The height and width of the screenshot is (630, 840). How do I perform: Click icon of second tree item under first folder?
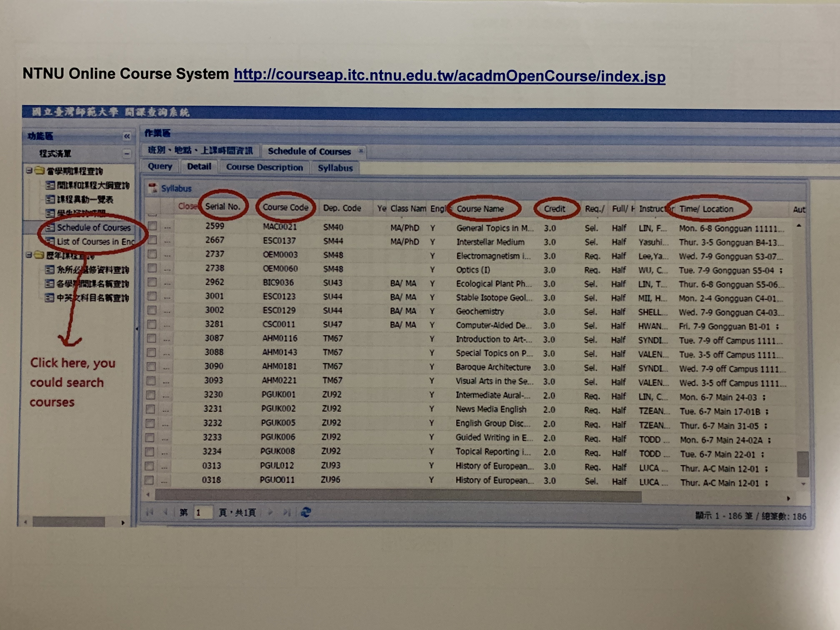[x=50, y=199]
